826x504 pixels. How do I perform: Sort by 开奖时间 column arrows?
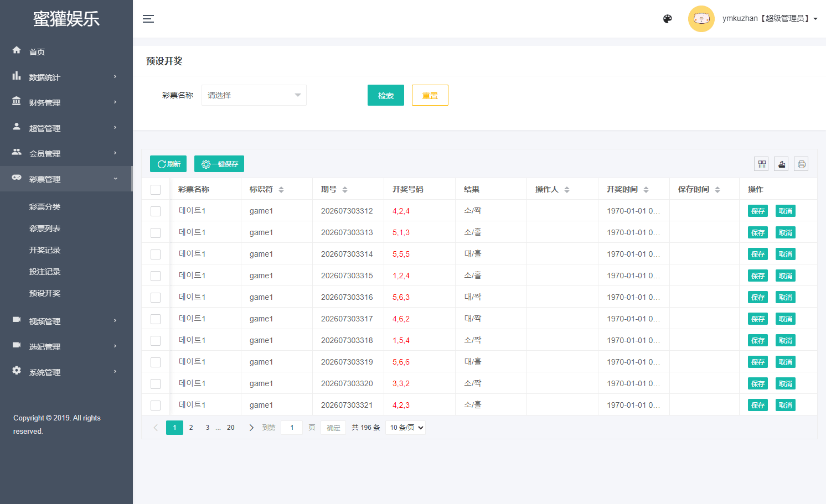pyautogui.click(x=646, y=190)
